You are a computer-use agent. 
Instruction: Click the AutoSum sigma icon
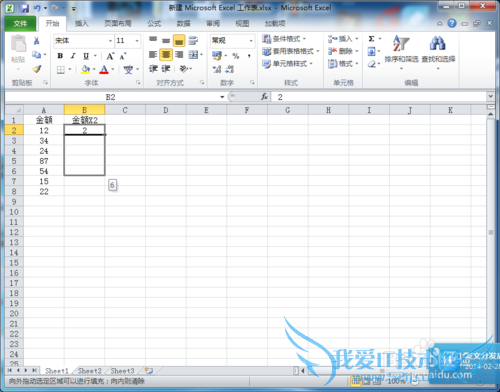pyautogui.click(x=371, y=39)
